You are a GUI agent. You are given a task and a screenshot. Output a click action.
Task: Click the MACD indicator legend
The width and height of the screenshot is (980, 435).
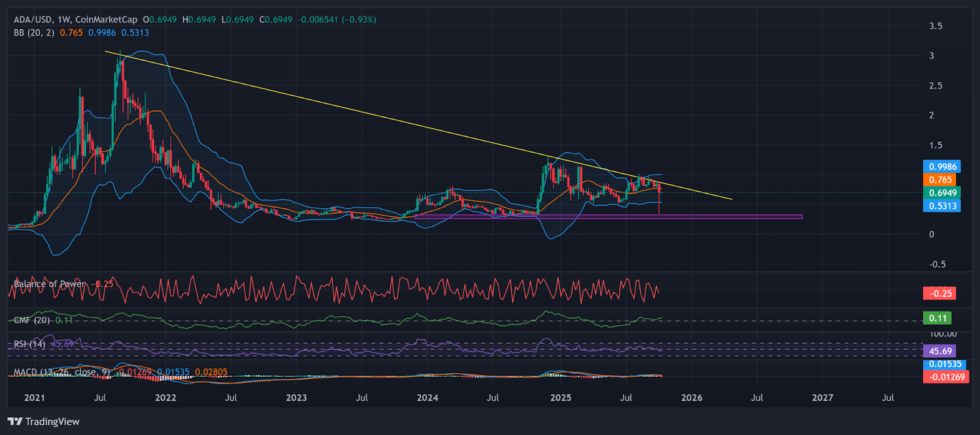tap(61, 372)
